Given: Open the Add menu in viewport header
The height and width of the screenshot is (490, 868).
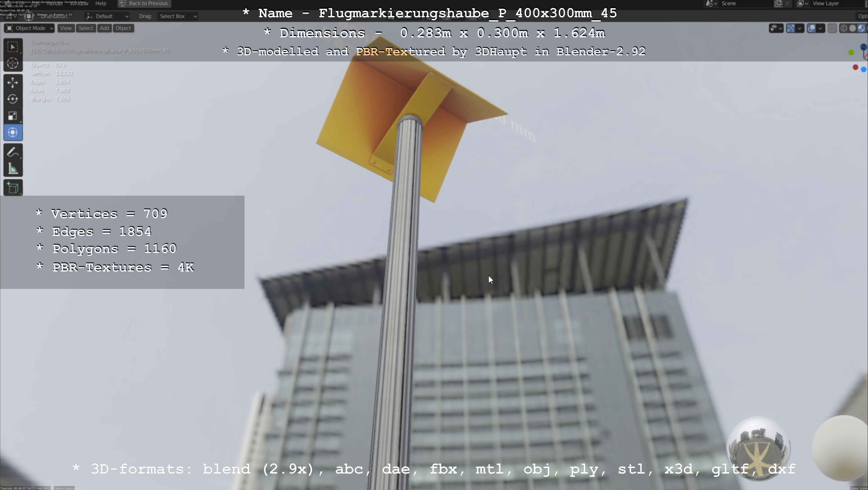Looking at the screenshot, I should click(x=104, y=28).
